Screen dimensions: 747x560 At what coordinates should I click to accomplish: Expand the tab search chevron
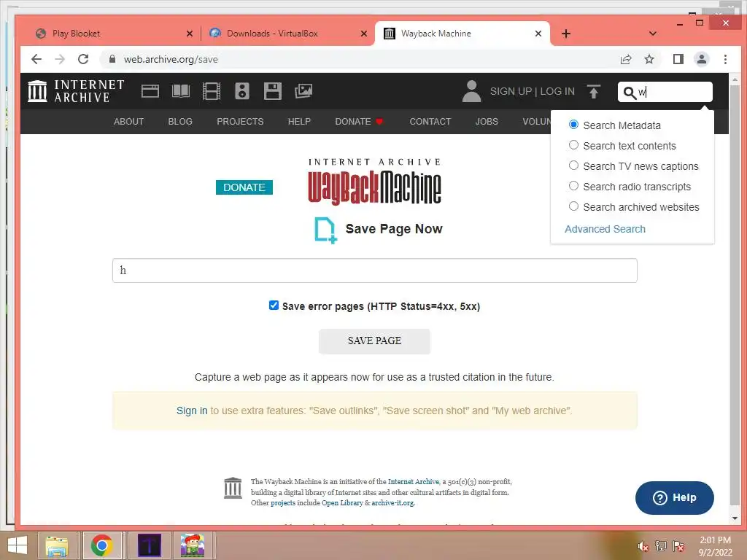click(653, 34)
